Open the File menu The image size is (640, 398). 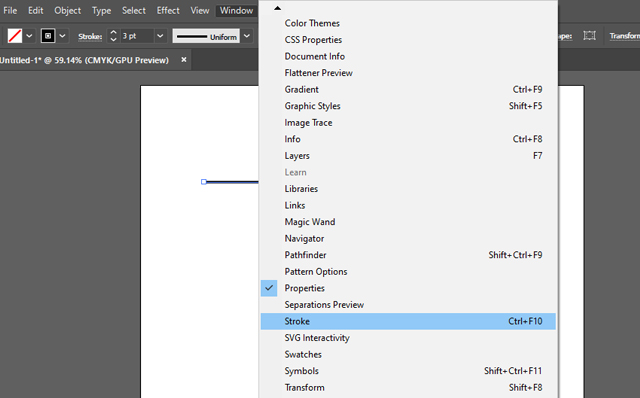[10, 11]
